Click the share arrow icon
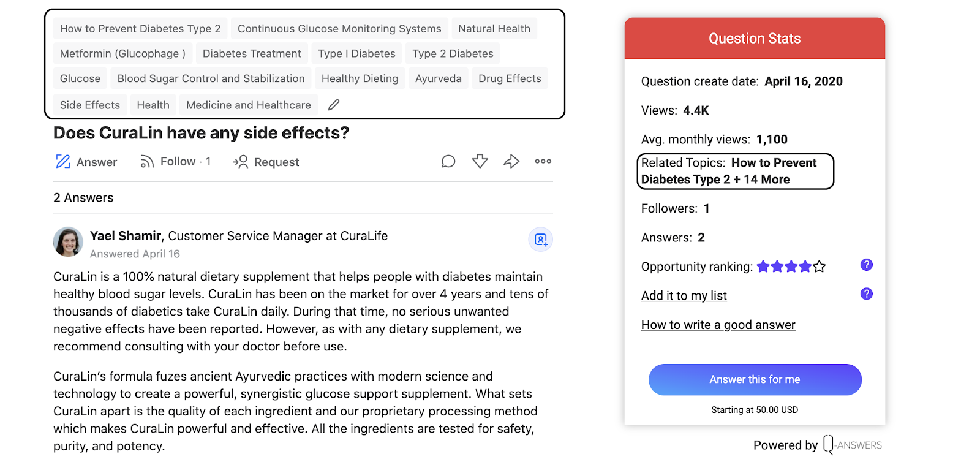The image size is (980, 462). [511, 161]
